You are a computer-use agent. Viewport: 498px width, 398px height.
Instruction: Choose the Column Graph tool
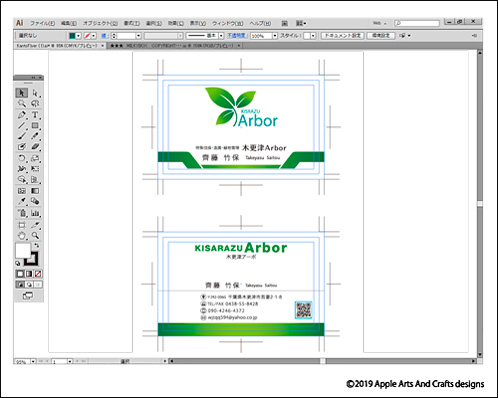[35, 213]
